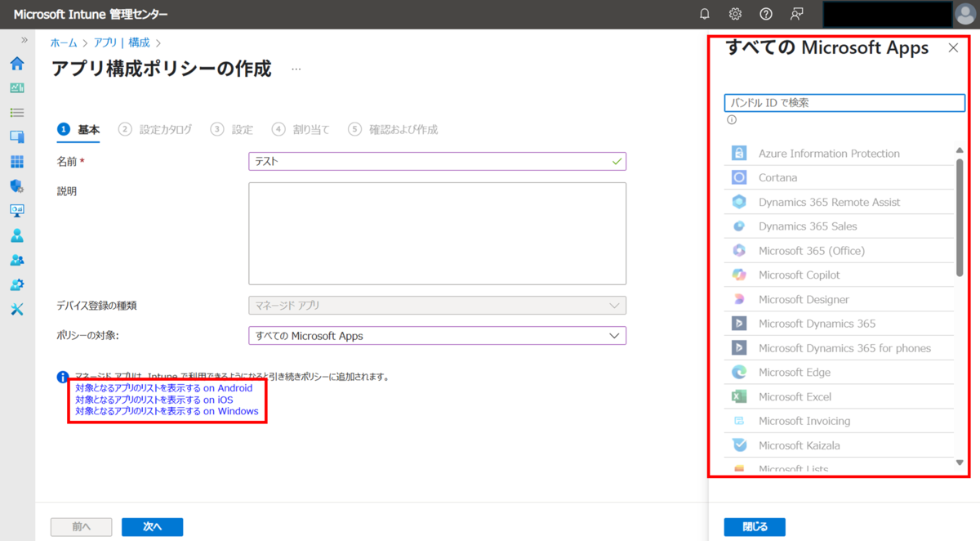The image size is (980, 541).
Task: Open the feedback person icon in top bar
Action: point(796,14)
